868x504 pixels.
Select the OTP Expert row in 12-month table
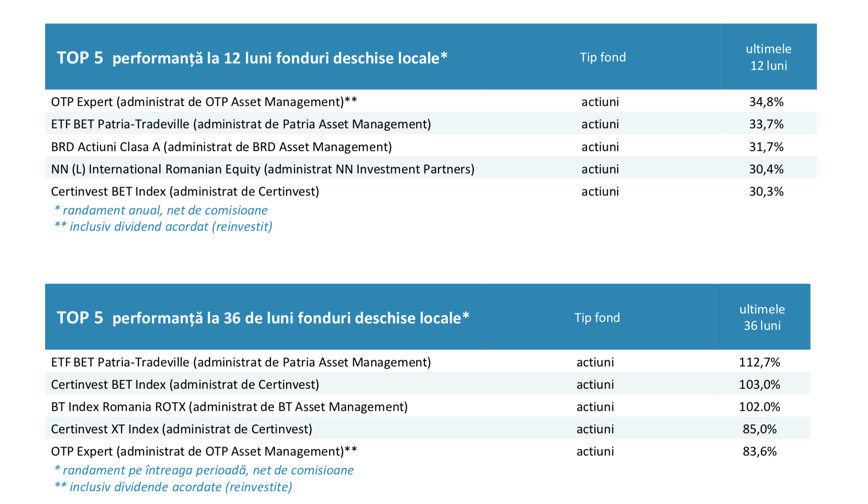click(431, 101)
